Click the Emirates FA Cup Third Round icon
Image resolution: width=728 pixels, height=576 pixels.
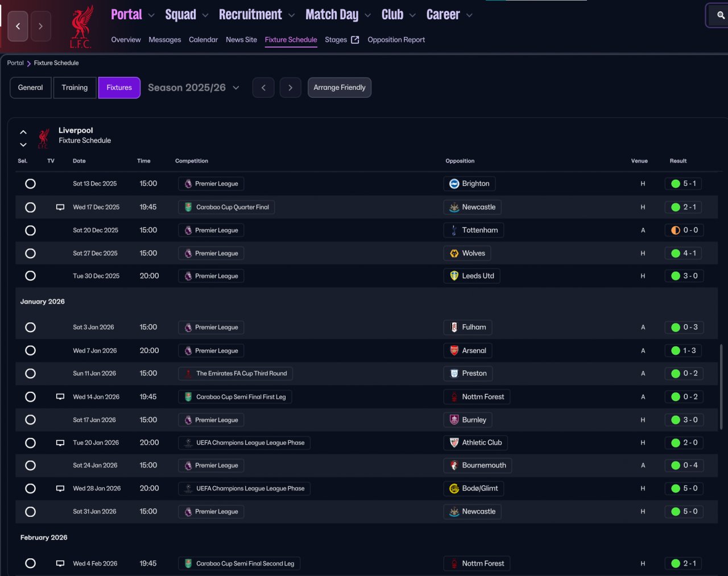tap(188, 374)
